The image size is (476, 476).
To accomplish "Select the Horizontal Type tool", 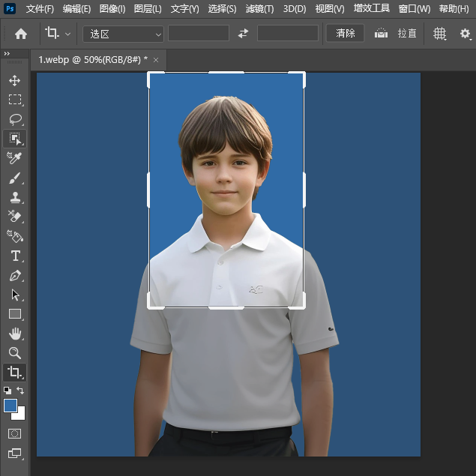I will (x=14, y=256).
